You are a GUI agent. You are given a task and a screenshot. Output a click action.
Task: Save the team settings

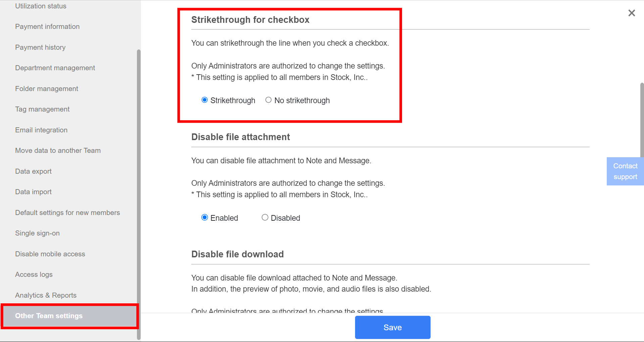tap(392, 327)
